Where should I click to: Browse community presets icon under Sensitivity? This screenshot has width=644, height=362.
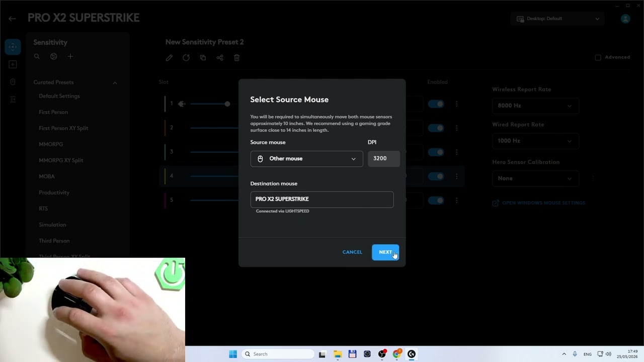54,56
